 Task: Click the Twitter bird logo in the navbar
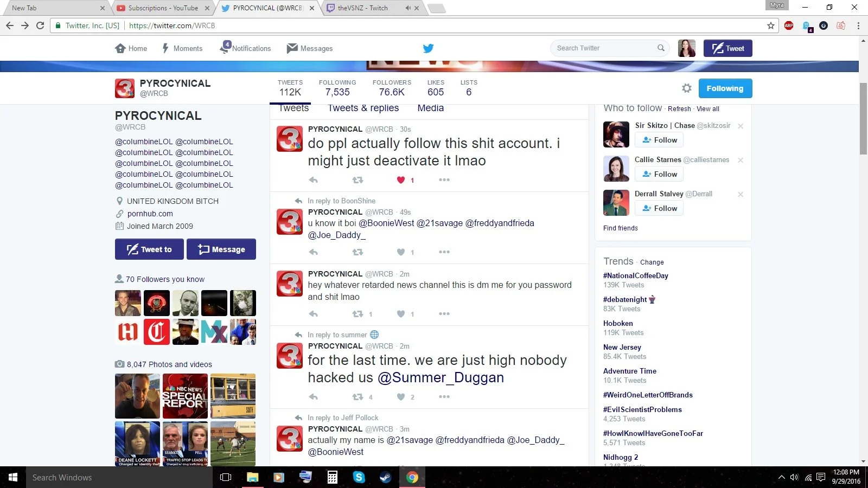pos(428,48)
